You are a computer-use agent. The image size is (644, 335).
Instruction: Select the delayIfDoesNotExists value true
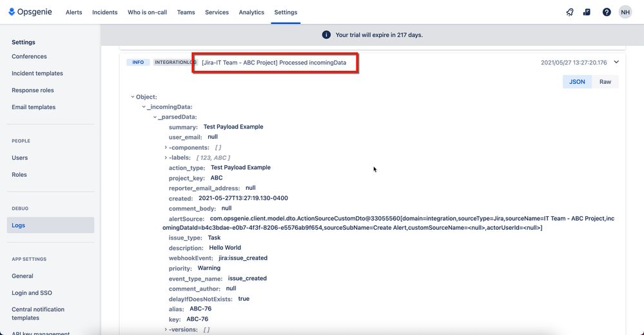[x=244, y=299]
